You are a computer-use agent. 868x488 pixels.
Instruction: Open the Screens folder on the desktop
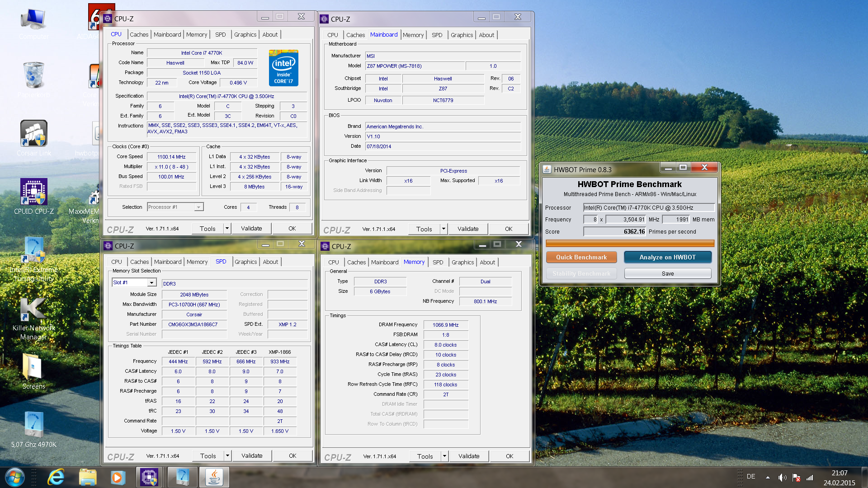click(34, 371)
